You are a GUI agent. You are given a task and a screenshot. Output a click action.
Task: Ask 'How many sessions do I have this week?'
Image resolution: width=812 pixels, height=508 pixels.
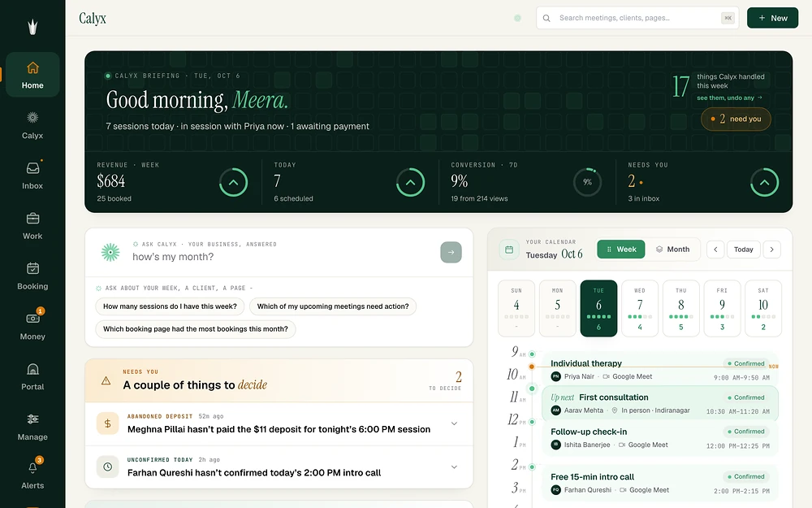170,306
